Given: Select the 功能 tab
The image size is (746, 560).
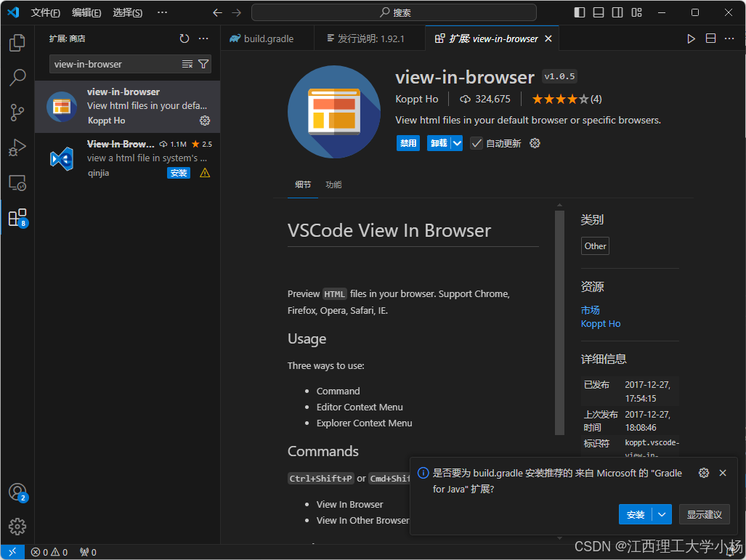Looking at the screenshot, I should [333, 184].
